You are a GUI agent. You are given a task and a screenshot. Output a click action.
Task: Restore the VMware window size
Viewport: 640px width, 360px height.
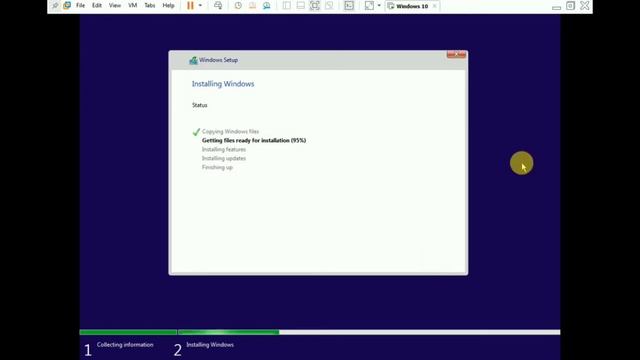point(570,6)
